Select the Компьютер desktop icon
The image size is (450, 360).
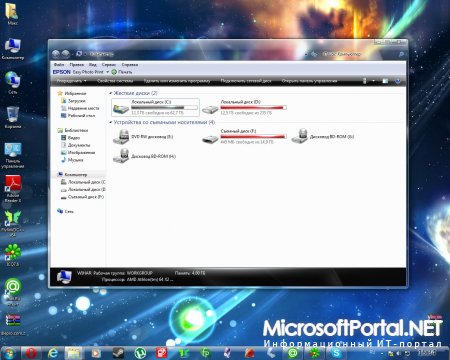13,49
